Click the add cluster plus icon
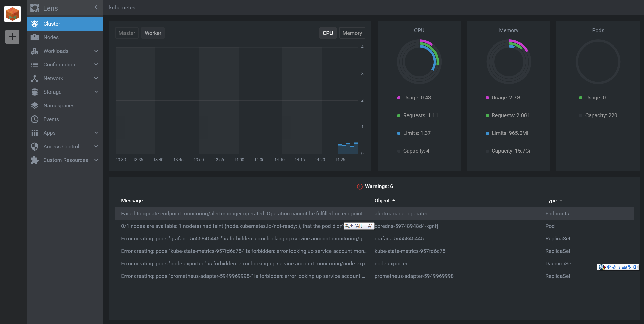This screenshot has height=324, width=644. pos(12,37)
